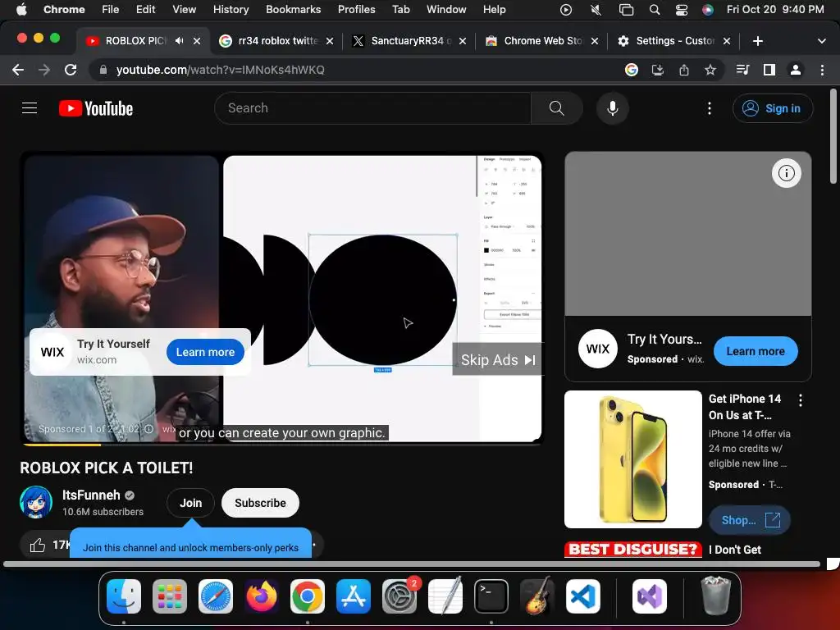This screenshot has width=840, height=630.
Task: Open media controls icon in Chrome toolbar
Action: click(743, 70)
